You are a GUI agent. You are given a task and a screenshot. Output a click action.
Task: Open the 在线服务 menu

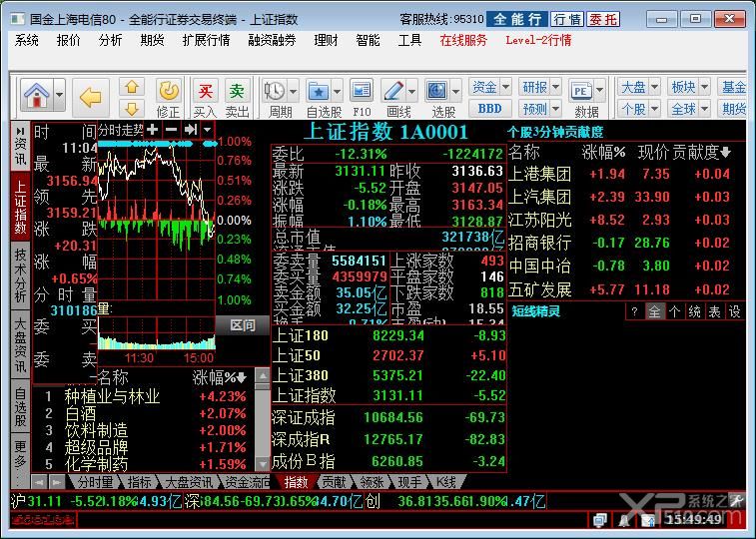(463, 40)
